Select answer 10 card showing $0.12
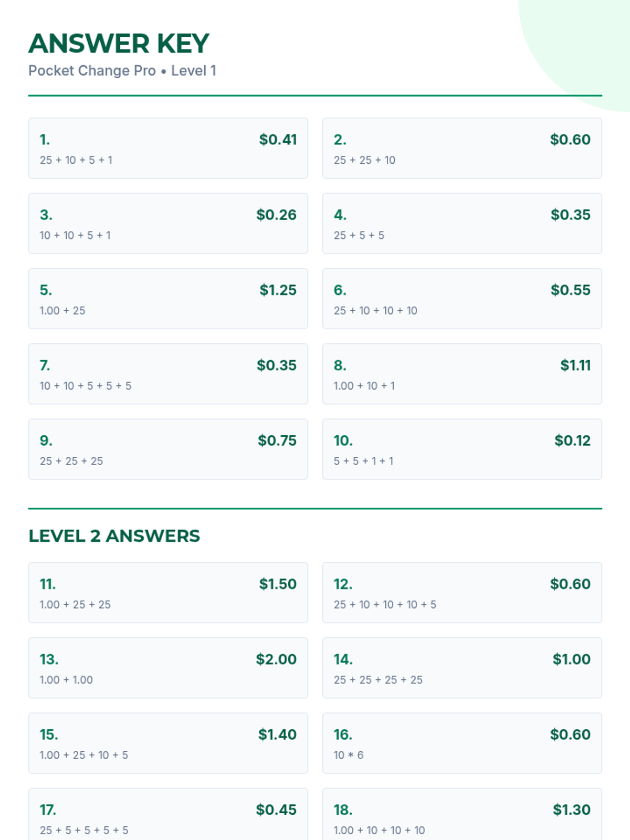Screen dimensions: 630x840 point(462,449)
